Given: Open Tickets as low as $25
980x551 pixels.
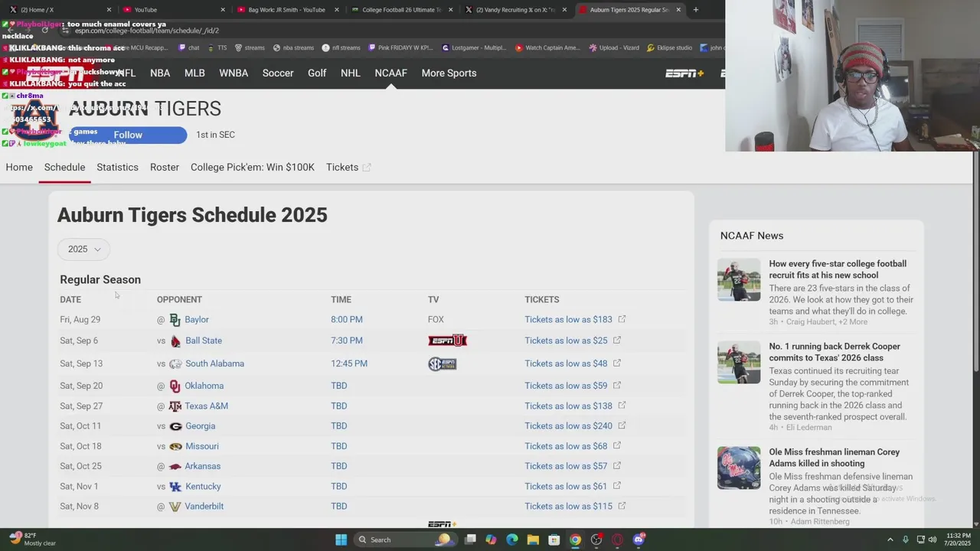Looking at the screenshot, I should pos(566,341).
